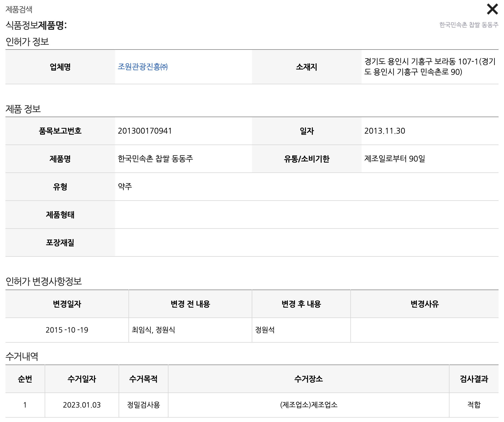Click the 수거일자 column header
Image resolution: width=504 pixels, height=422 pixels.
pos(82,379)
